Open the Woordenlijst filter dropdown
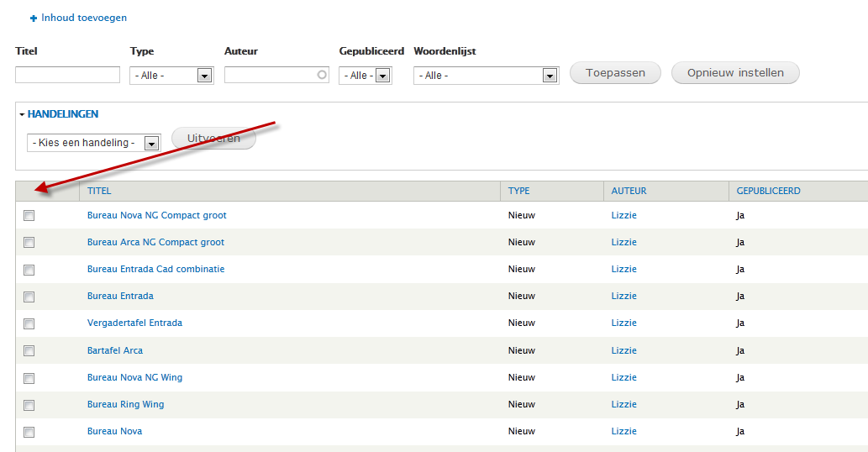 click(486, 76)
